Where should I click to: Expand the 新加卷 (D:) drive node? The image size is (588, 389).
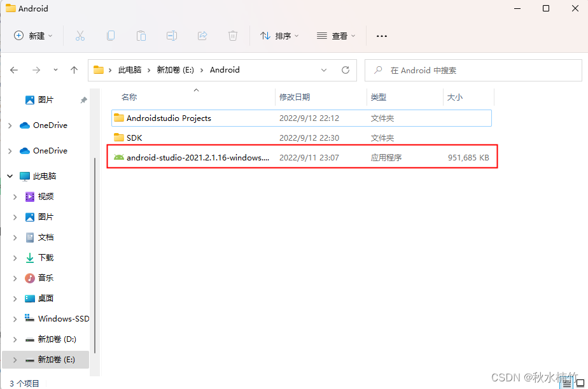click(15, 339)
